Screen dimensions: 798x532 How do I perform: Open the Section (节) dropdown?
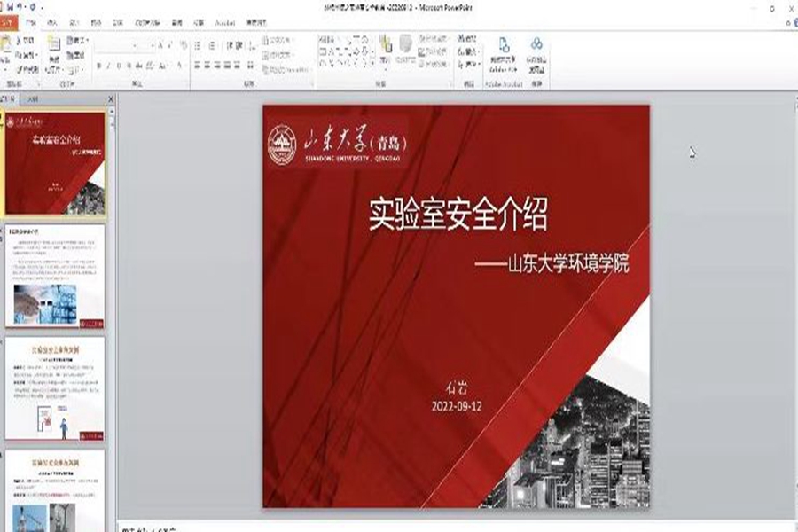click(74, 69)
